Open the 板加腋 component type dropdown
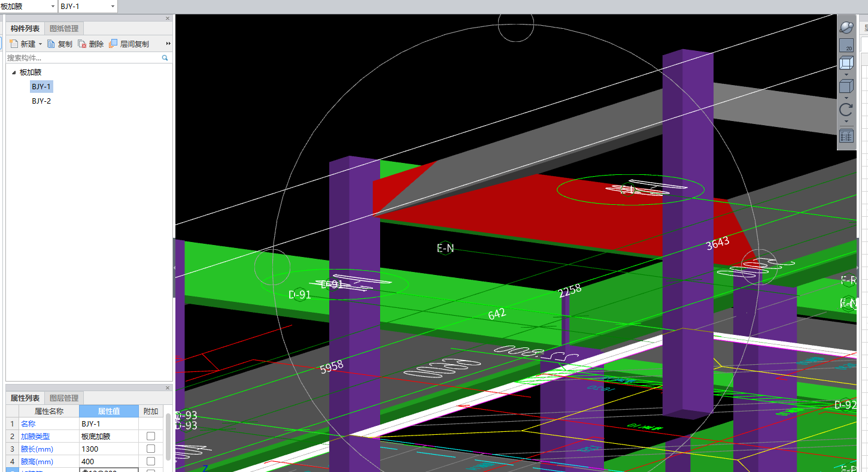 click(53, 6)
